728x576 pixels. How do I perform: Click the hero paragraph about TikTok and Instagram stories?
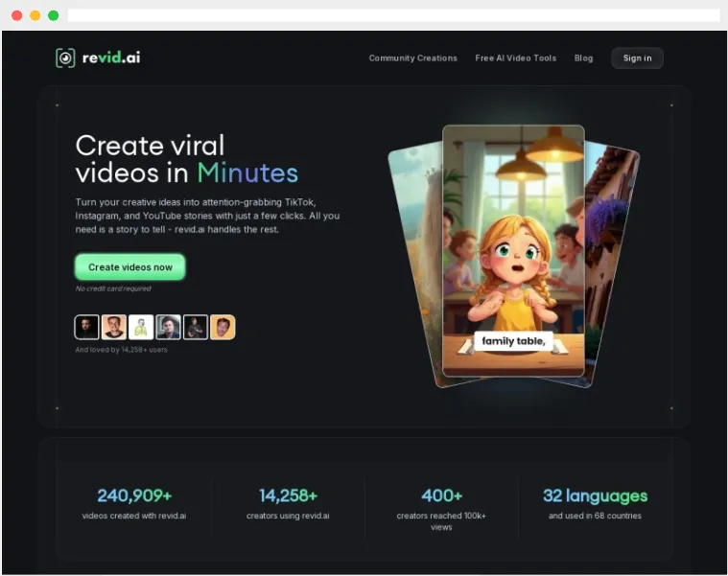(x=207, y=216)
